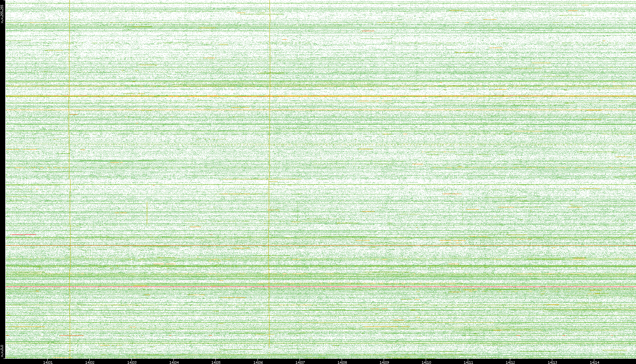
Task: Click the 14:13 time axis label
Action: (553, 362)
